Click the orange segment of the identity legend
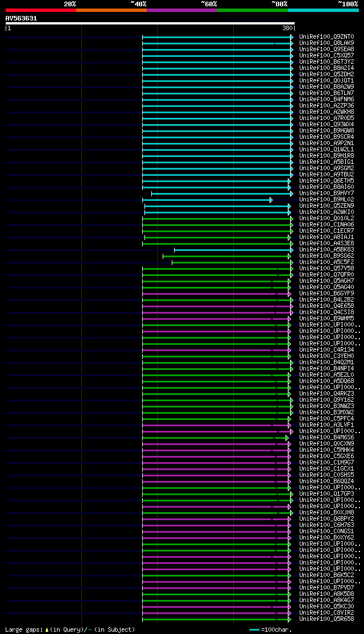This screenshot has width=364, height=634. coord(111,10)
